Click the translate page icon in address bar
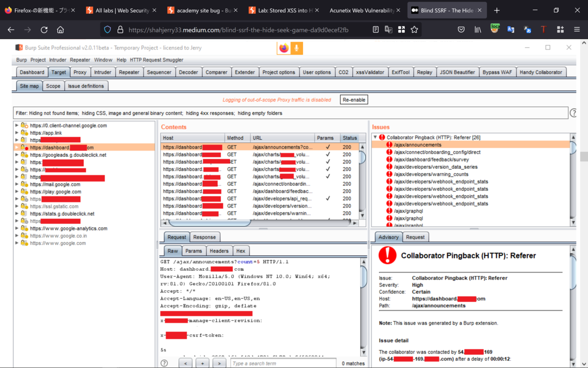The image size is (588, 368). [x=389, y=30]
